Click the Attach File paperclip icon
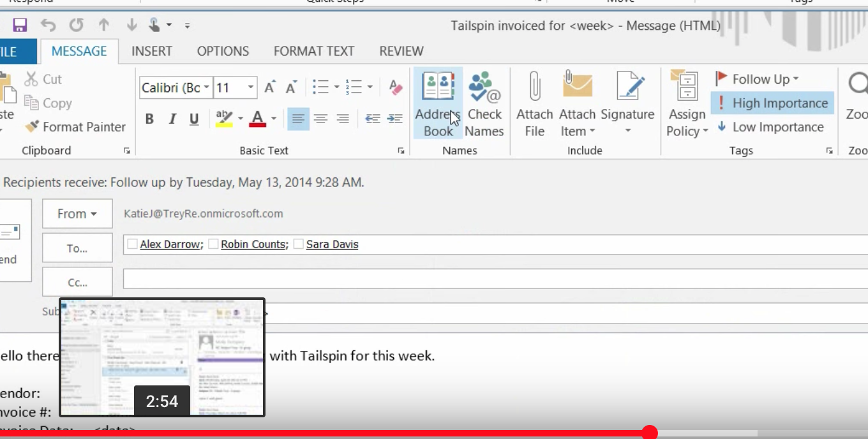This screenshot has width=868, height=439. tap(535, 87)
